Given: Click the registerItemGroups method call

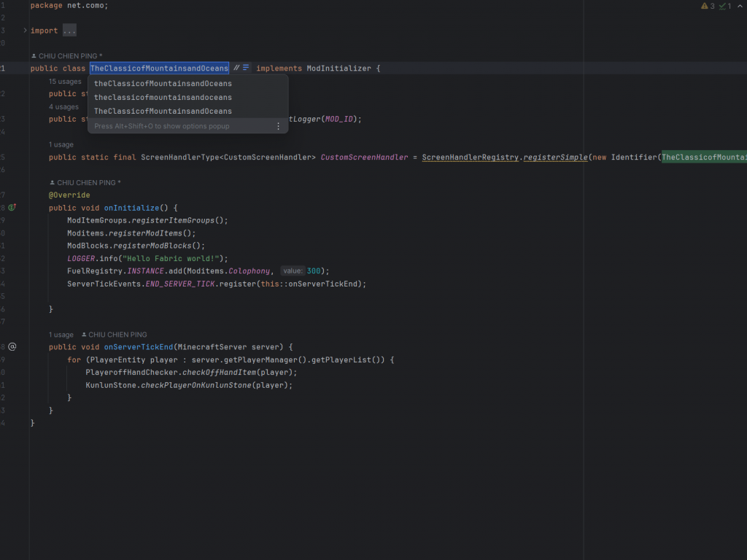Looking at the screenshot, I should coord(173,220).
